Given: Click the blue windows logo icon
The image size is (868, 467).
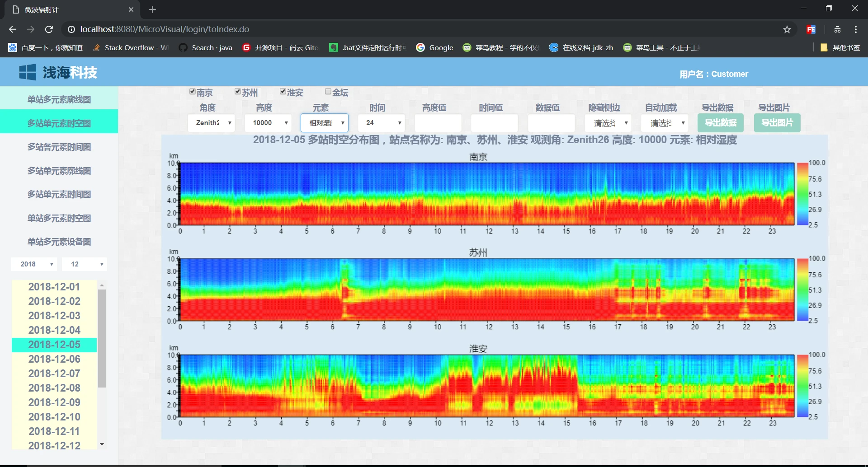Looking at the screenshot, I should pyautogui.click(x=28, y=72).
